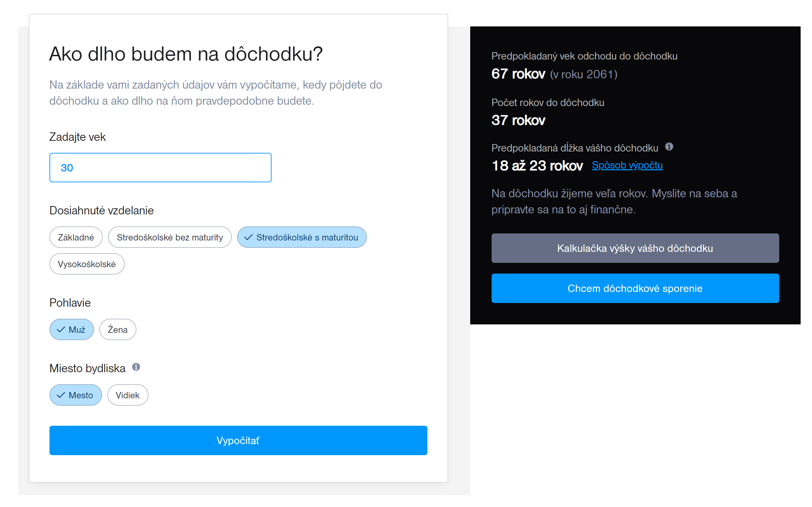Click the heading Ako dlho budem na dôchodku
Screen dimensions: 812x507
tap(186, 53)
